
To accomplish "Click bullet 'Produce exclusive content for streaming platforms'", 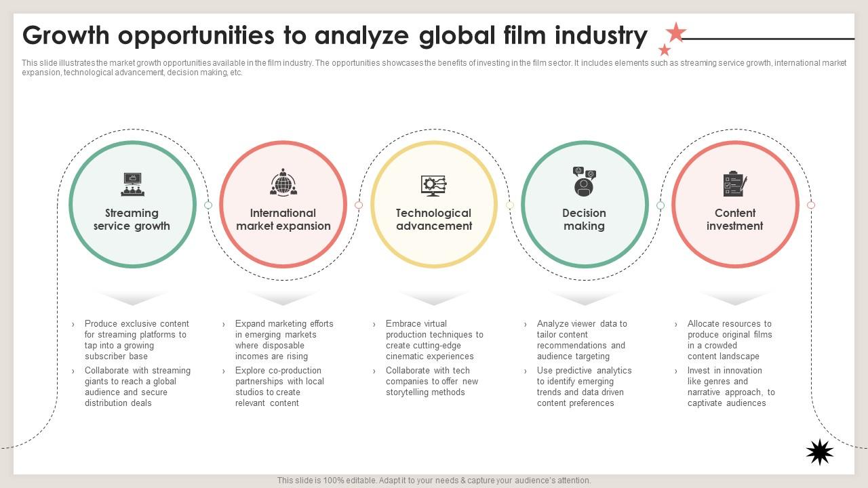I will point(137,340).
